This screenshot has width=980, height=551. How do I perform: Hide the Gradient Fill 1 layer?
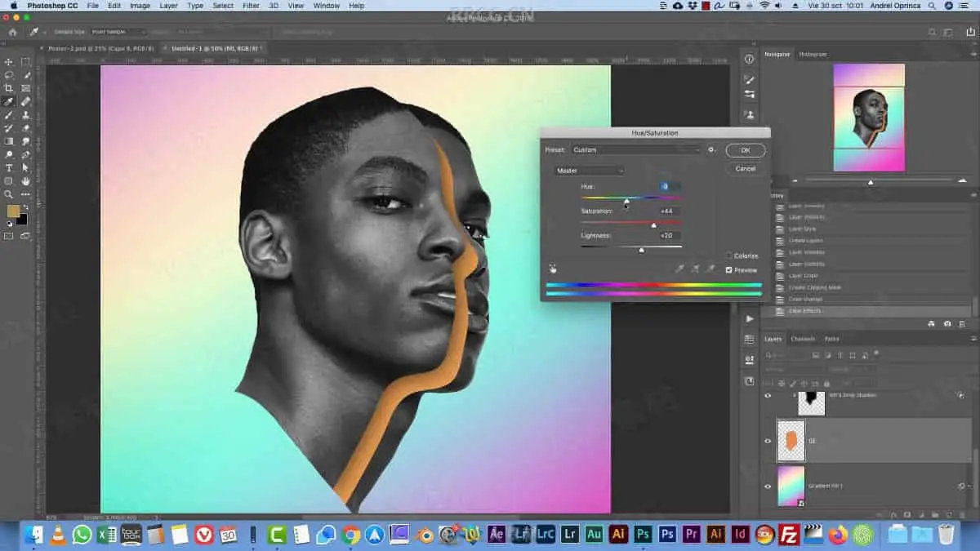click(768, 486)
